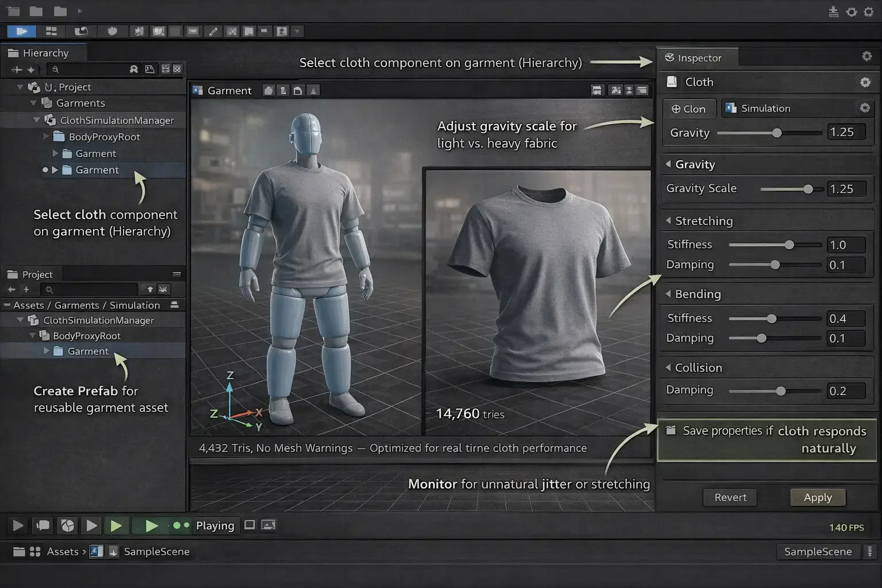
Task: Select the Simulation icon in Inspector
Action: pos(730,108)
